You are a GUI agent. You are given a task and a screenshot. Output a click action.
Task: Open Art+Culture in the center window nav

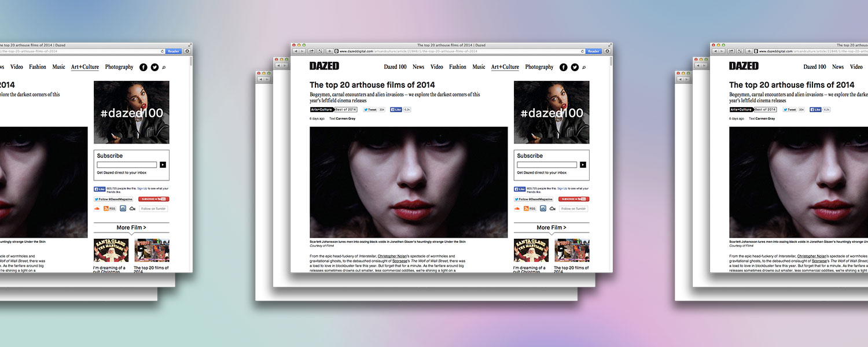click(x=505, y=67)
